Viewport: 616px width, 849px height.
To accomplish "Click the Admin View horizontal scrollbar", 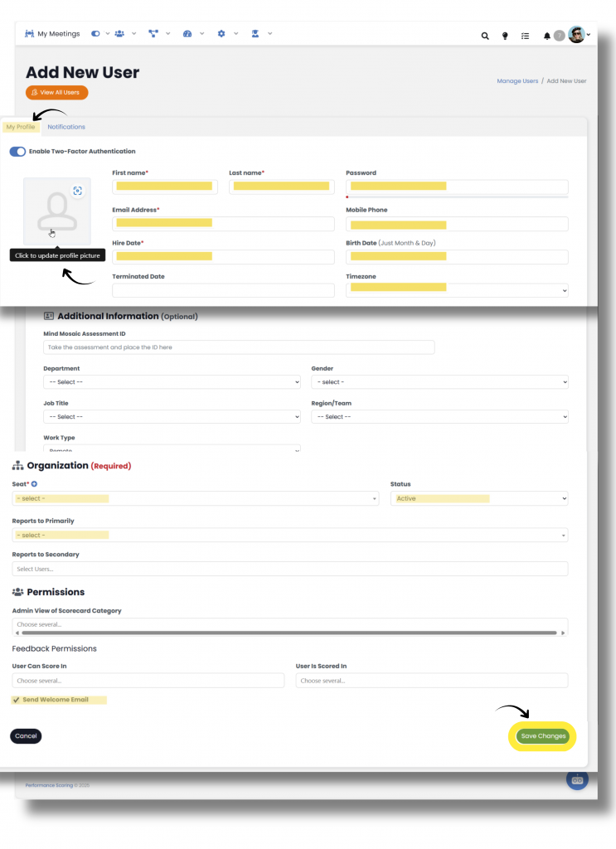I will pyautogui.click(x=289, y=633).
